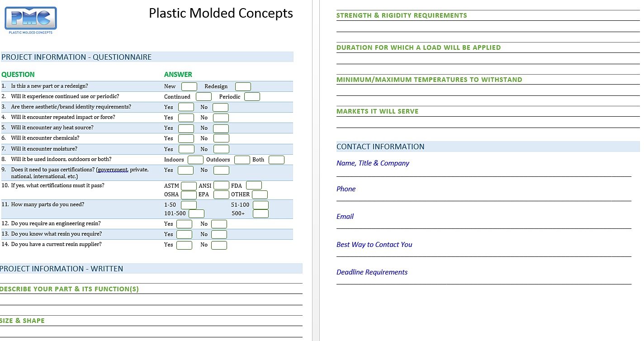
Task: Check Indoors for usage environment
Action: [194, 160]
